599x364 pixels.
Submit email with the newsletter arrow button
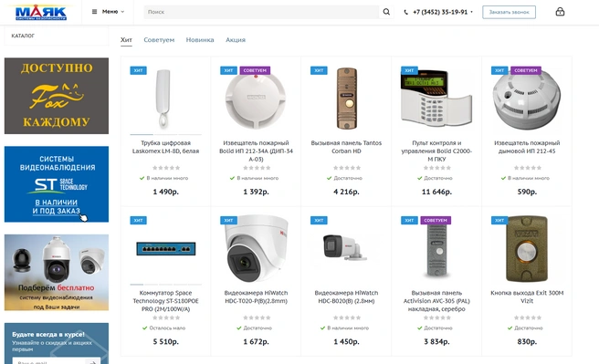[x=93, y=361]
